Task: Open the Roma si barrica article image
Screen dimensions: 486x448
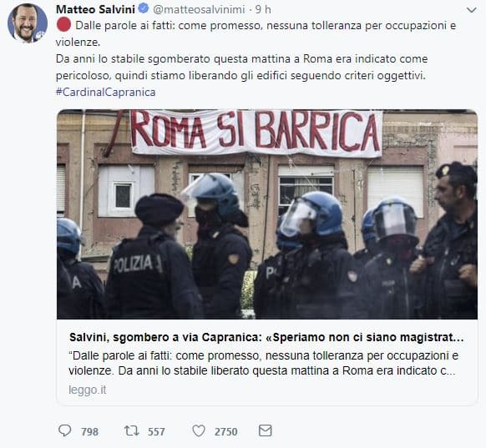Action: click(267, 214)
